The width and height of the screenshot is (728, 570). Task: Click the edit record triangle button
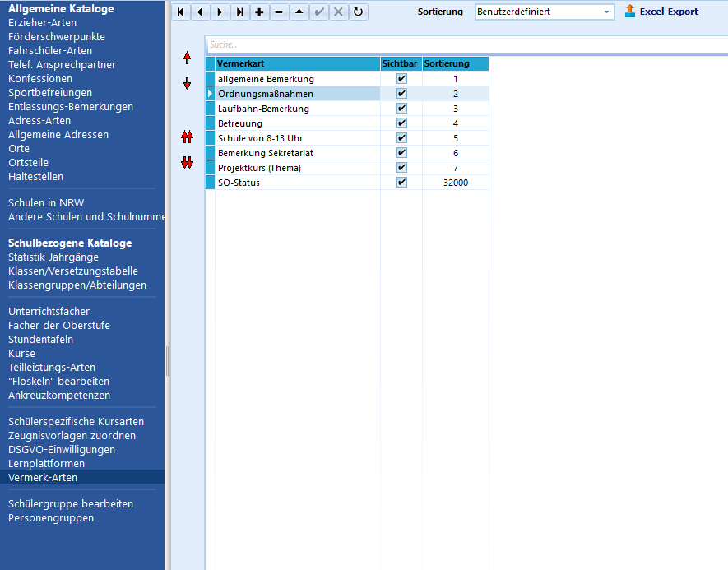(299, 12)
